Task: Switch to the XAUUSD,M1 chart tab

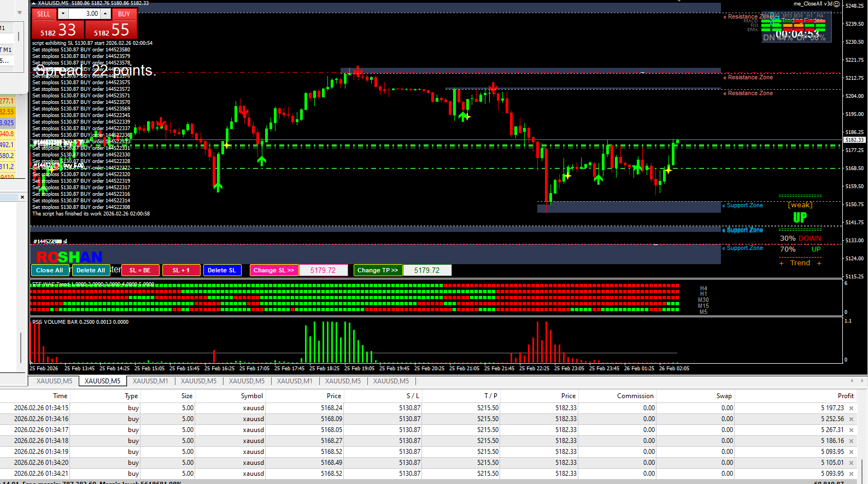Action: coord(150,381)
